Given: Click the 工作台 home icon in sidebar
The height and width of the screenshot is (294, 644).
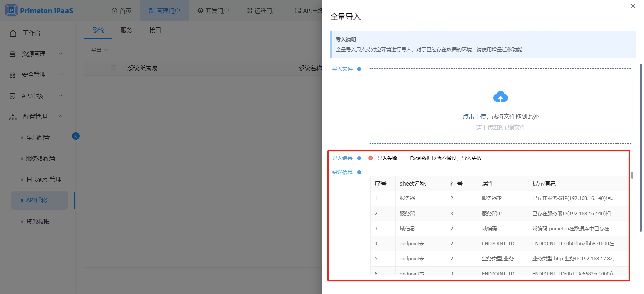Looking at the screenshot, I should click(x=13, y=33).
